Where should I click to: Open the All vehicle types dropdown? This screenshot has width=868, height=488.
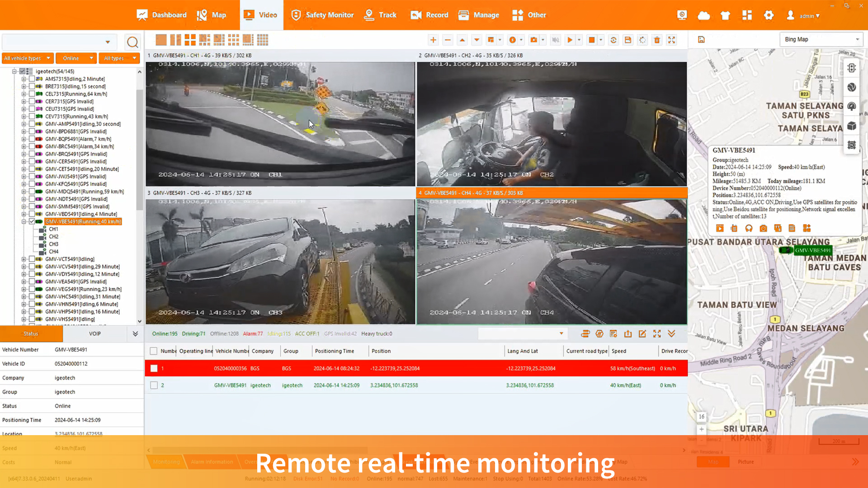pyautogui.click(x=28, y=58)
